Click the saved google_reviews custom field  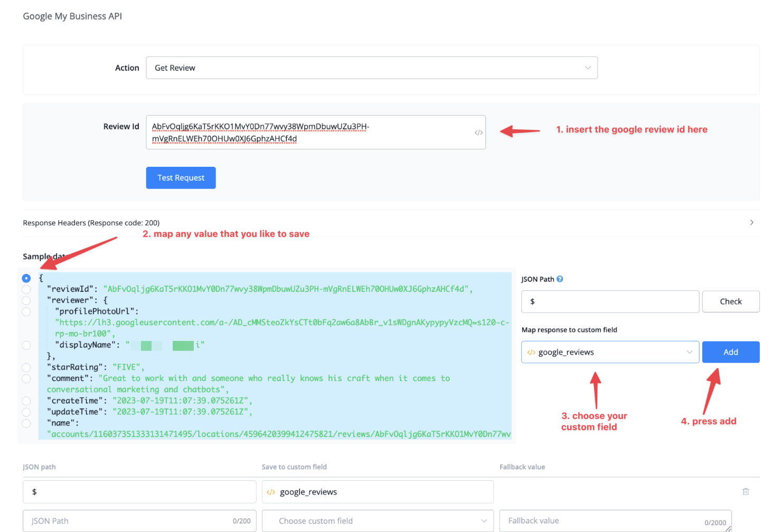pos(378,492)
